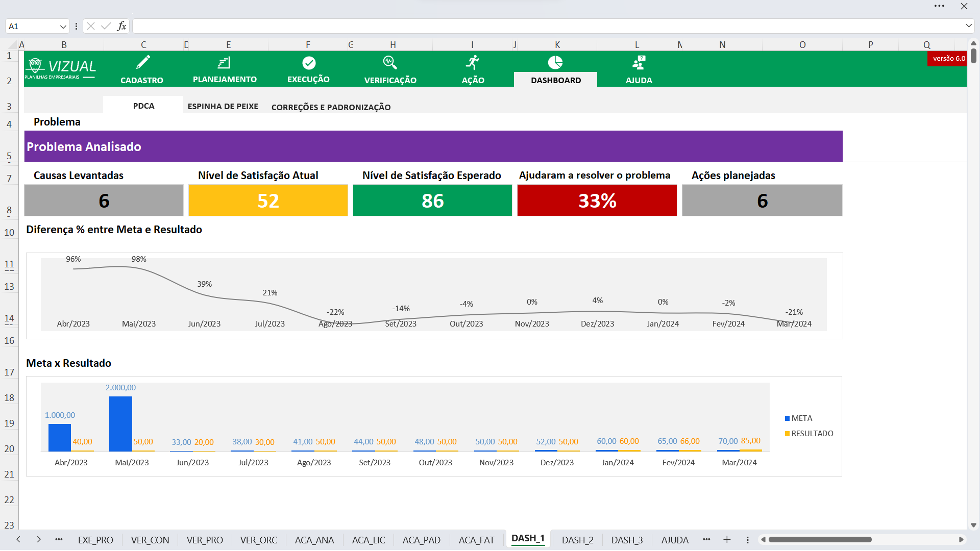Click the formula bar input field
Viewport: 980px width, 551px height.
[x=546, y=26]
